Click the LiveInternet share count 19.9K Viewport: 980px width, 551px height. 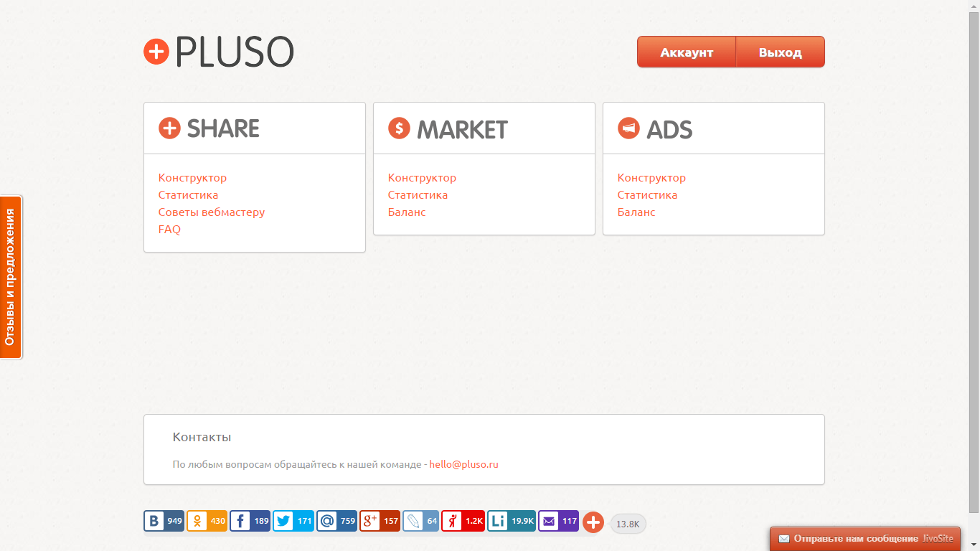522,521
